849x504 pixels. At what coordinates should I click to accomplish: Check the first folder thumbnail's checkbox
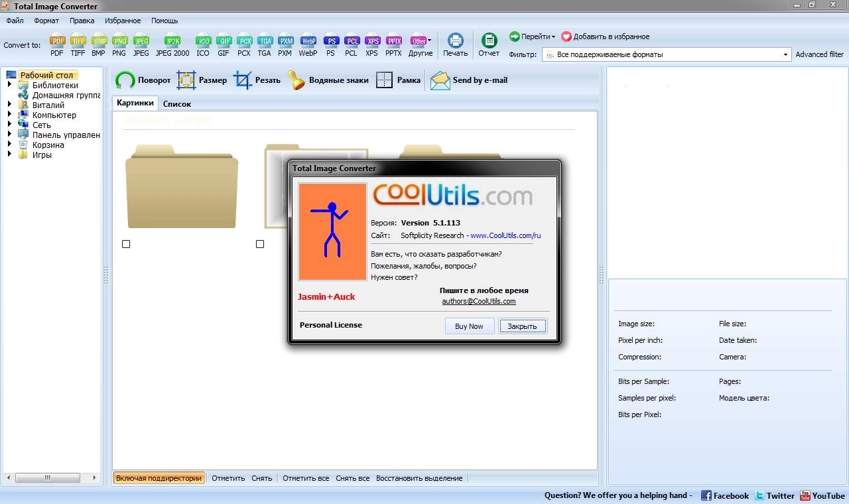pos(126,244)
